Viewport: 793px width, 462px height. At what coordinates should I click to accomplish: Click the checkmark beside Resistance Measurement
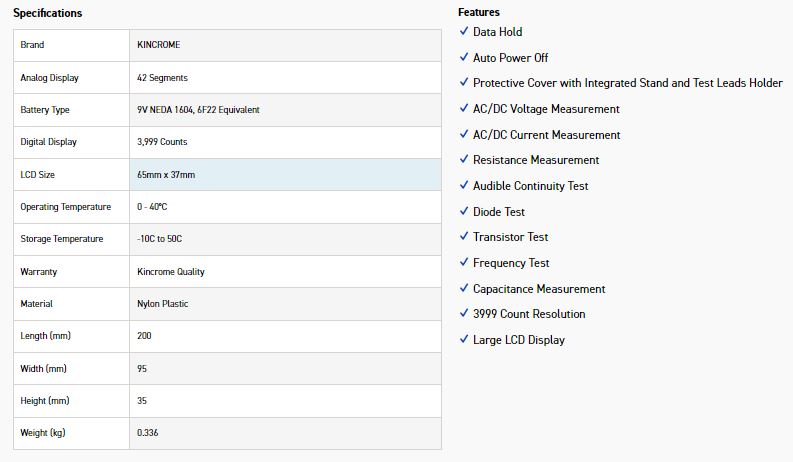463,160
